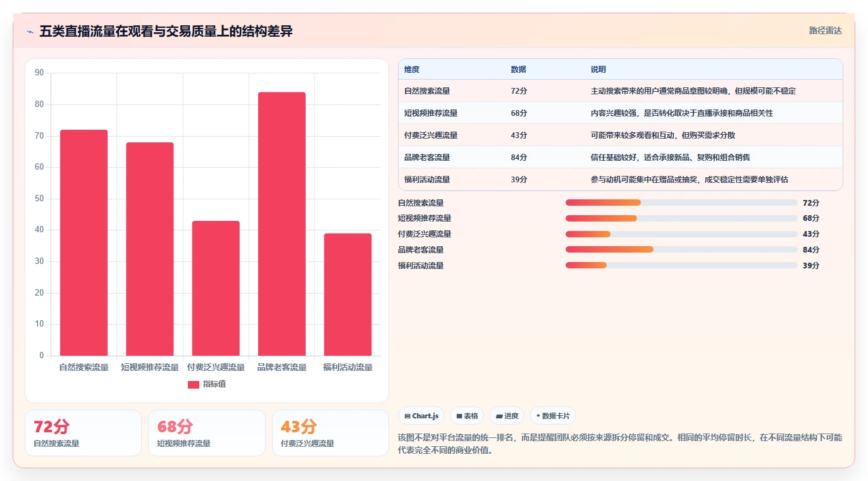The width and height of the screenshot is (868, 481).
Task: Click the 福利活动流量 x-axis label under the chart
Action: pyautogui.click(x=348, y=367)
